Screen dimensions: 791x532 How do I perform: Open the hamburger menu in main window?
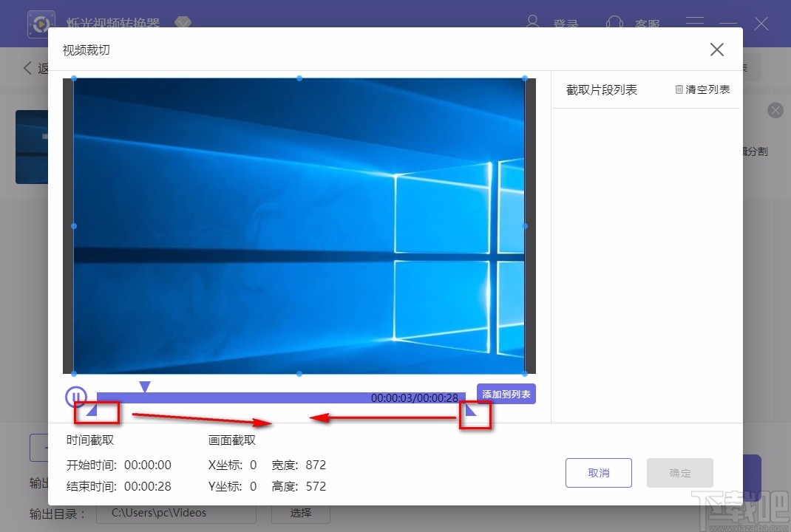[695, 21]
